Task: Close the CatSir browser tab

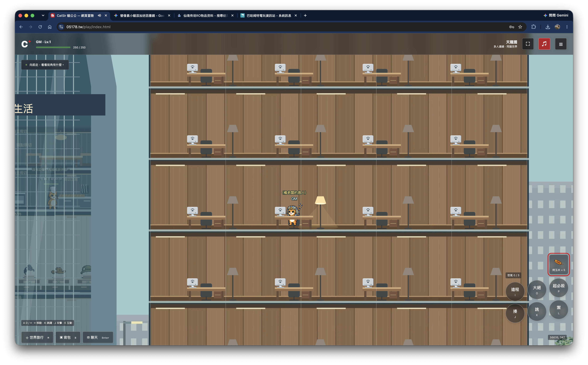Action: 106,15
